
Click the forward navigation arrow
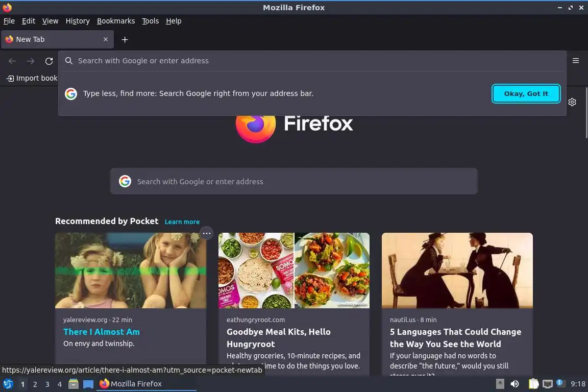(x=31, y=61)
